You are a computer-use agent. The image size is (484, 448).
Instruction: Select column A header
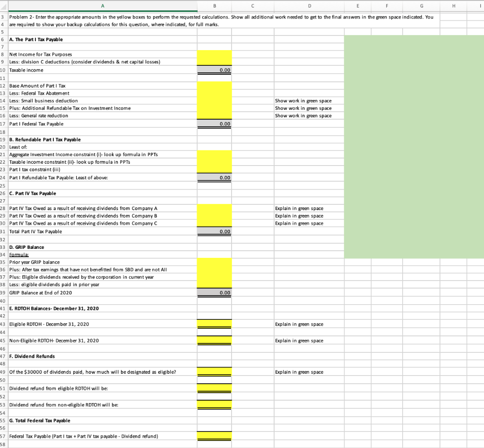(x=103, y=5)
